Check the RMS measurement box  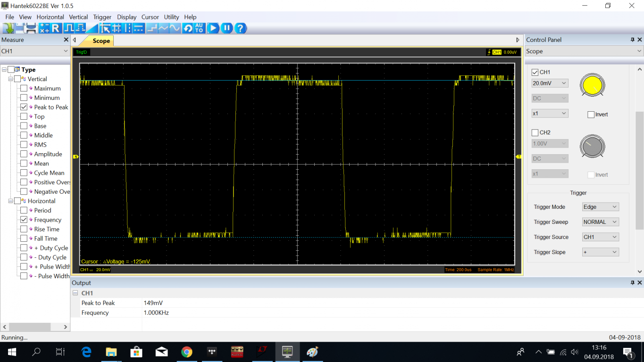24,145
